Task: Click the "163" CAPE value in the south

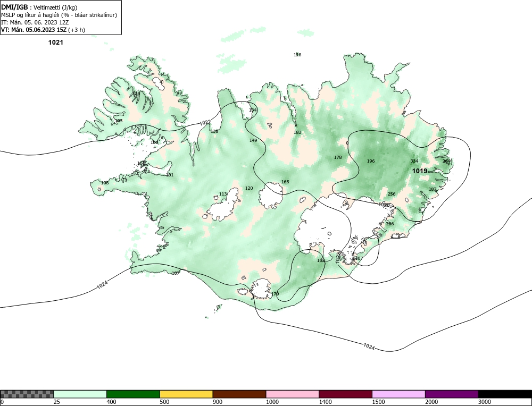Action: coord(321,260)
